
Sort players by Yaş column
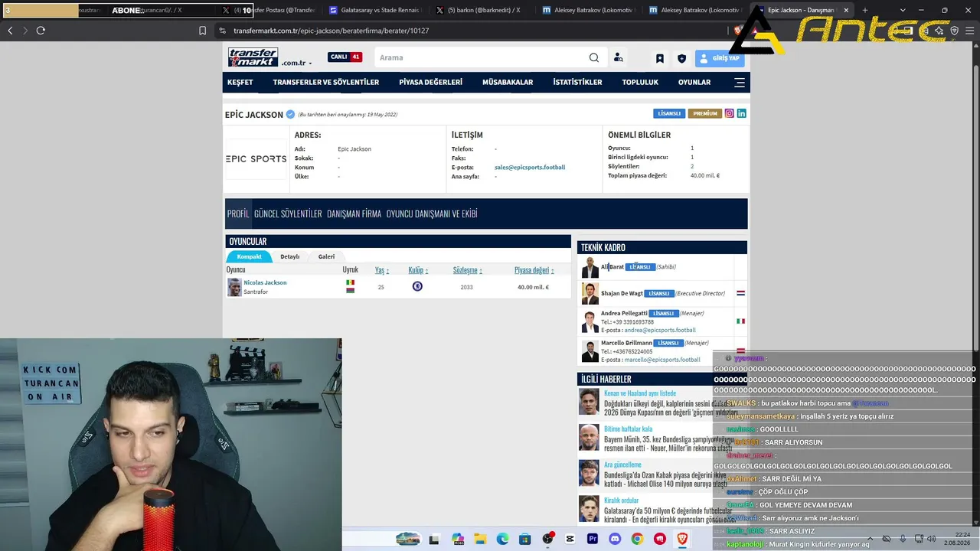click(x=382, y=270)
